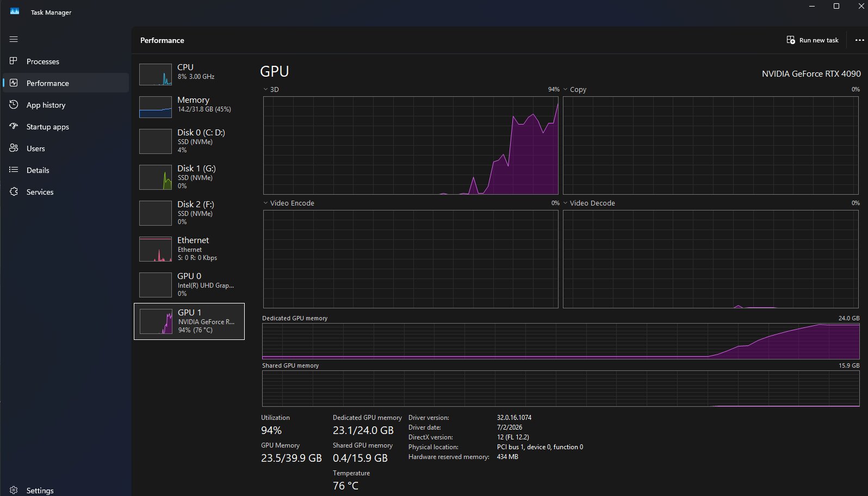Minimize the Task Manager window
The height and width of the screenshot is (496, 868).
tap(812, 7)
